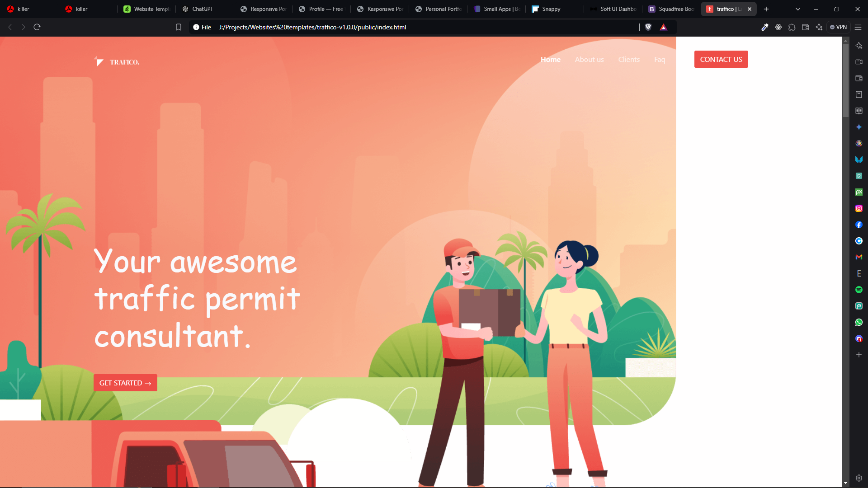Open the Bookmarks panel sidebar icon
The height and width of the screenshot is (488, 868).
coord(859,94)
